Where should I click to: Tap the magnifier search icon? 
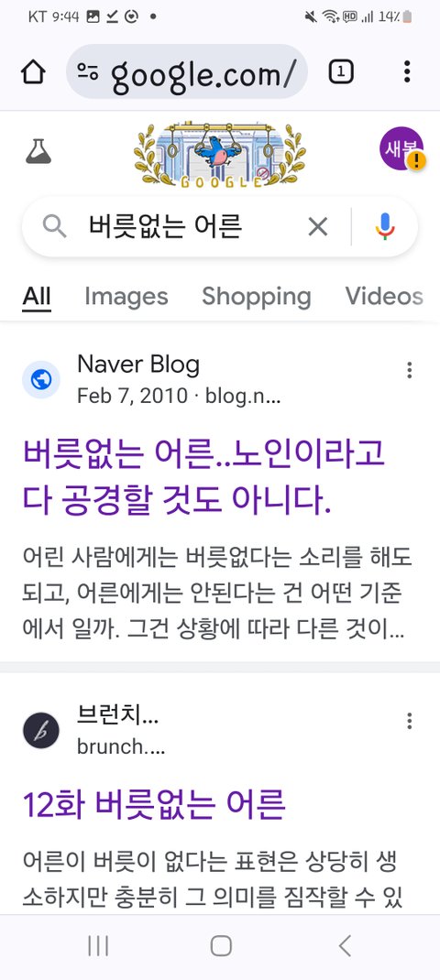click(x=54, y=227)
